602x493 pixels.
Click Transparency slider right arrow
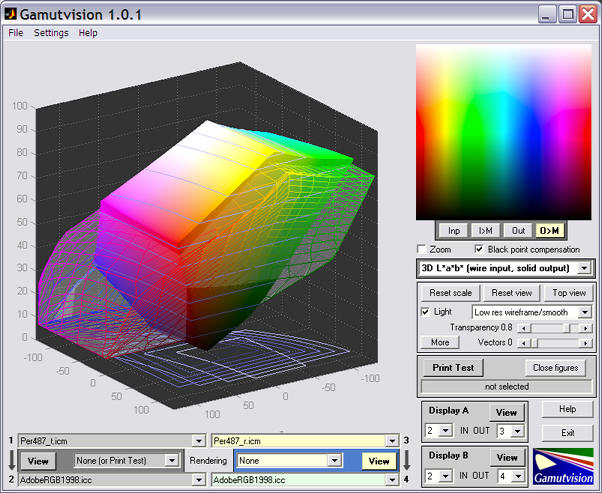click(x=586, y=328)
